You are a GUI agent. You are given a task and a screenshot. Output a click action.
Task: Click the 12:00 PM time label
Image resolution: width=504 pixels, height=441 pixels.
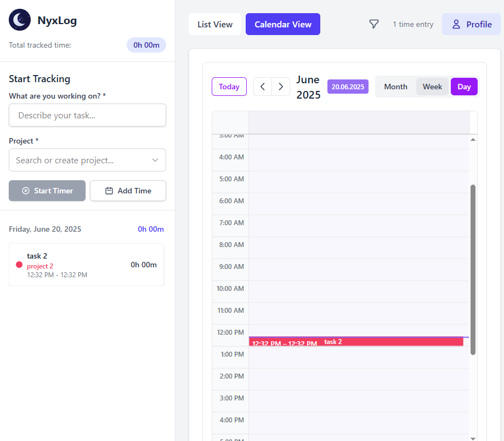[x=230, y=333]
